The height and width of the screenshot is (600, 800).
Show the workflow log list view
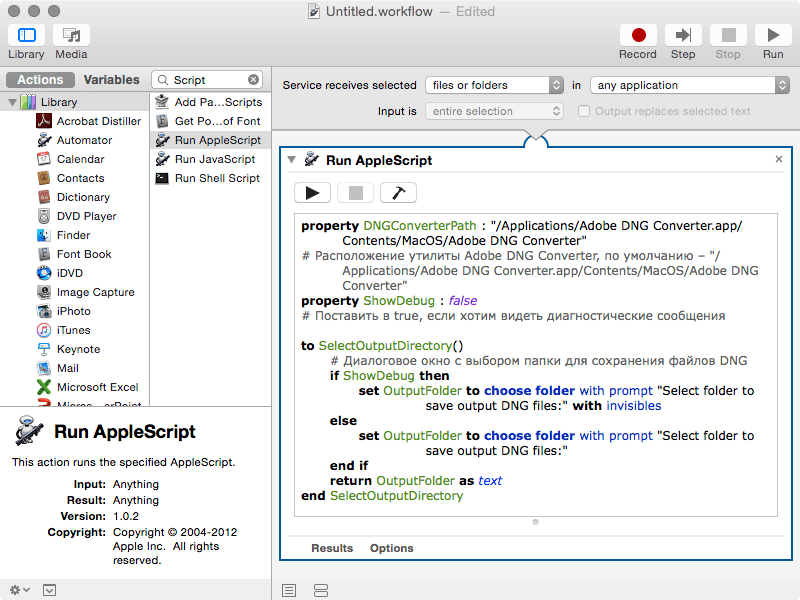[x=289, y=590]
